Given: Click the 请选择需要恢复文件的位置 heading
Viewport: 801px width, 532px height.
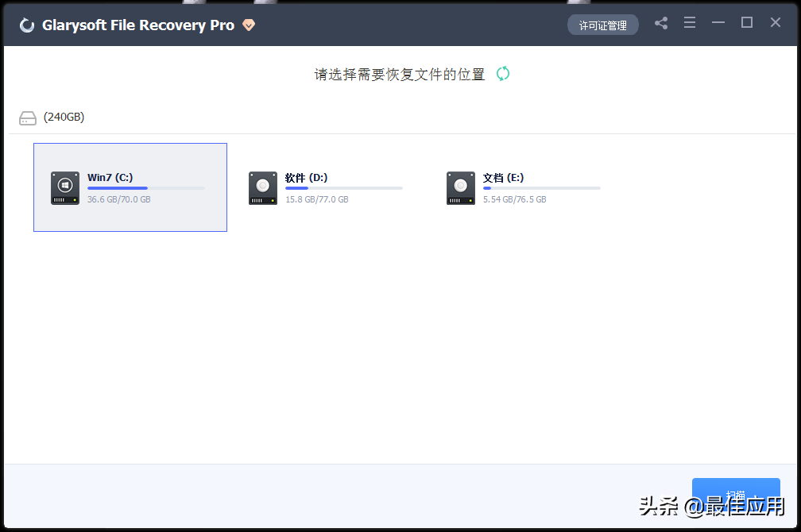Looking at the screenshot, I should click(x=400, y=75).
